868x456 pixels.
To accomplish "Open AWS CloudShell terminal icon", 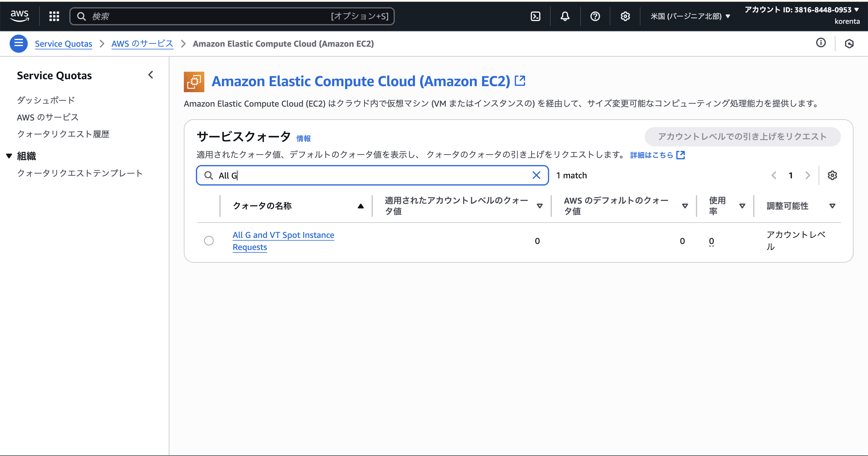I will coord(536,16).
